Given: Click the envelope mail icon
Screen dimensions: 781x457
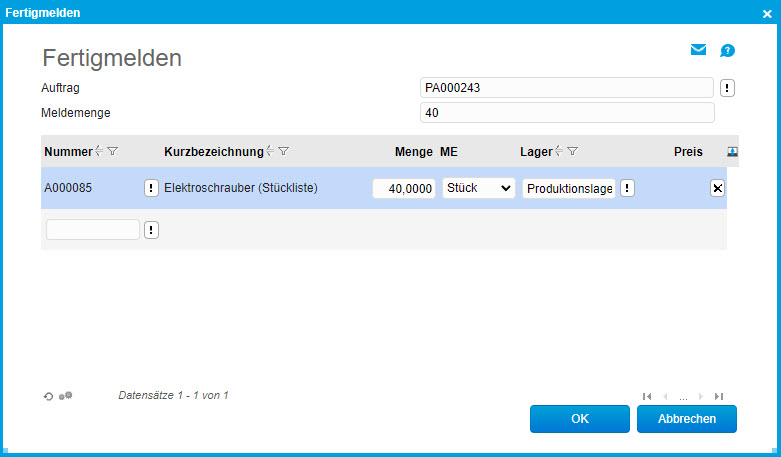Looking at the screenshot, I should click(x=698, y=50).
